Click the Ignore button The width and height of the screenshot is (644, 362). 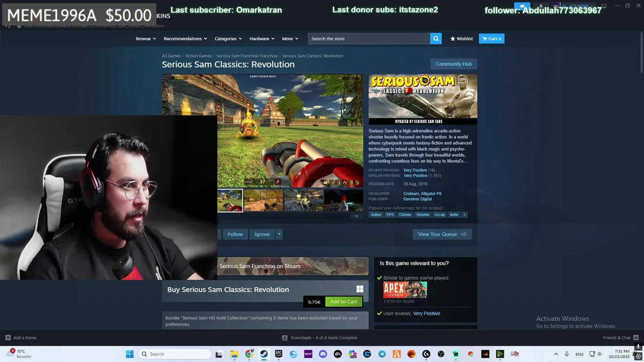[262, 234]
